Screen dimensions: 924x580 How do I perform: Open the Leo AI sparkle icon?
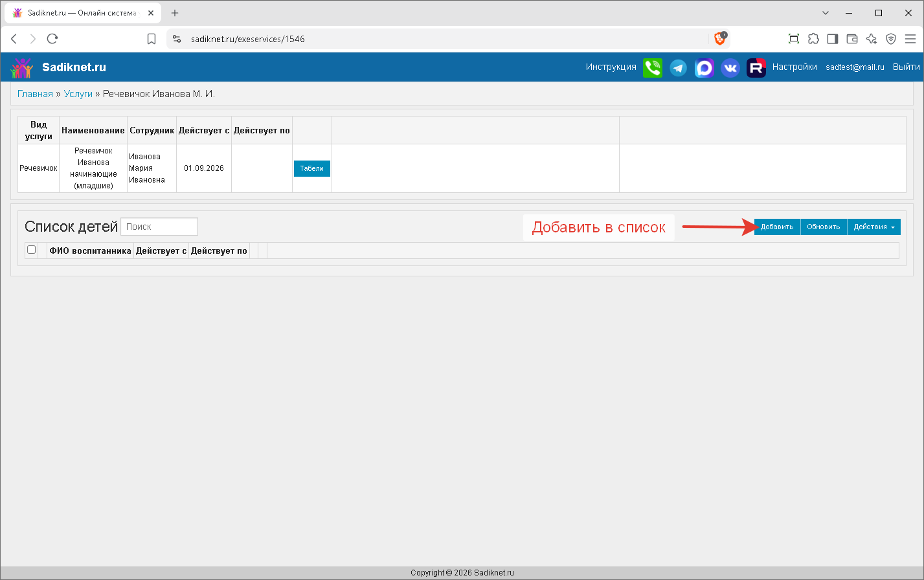pyautogui.click(x=872, y=39)
